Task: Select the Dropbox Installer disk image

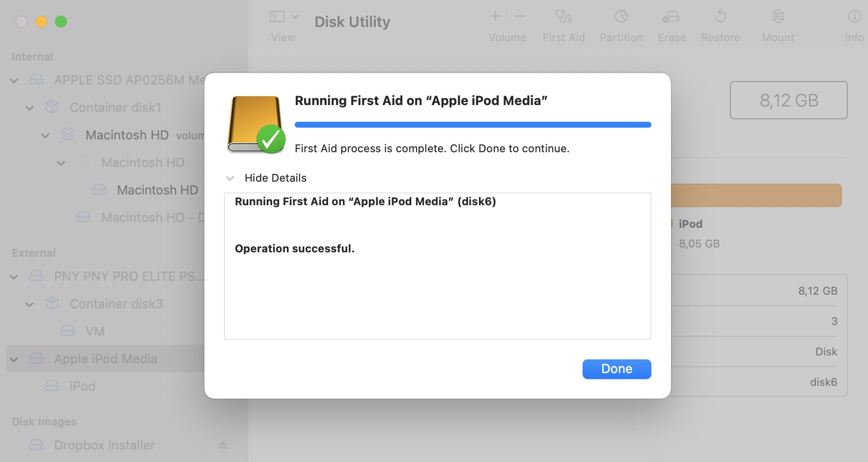Action: click(105, 445)
